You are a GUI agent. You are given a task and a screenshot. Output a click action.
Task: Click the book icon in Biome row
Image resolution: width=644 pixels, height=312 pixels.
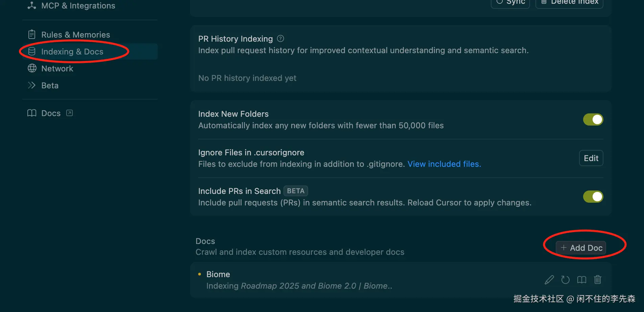coord(581,280)
